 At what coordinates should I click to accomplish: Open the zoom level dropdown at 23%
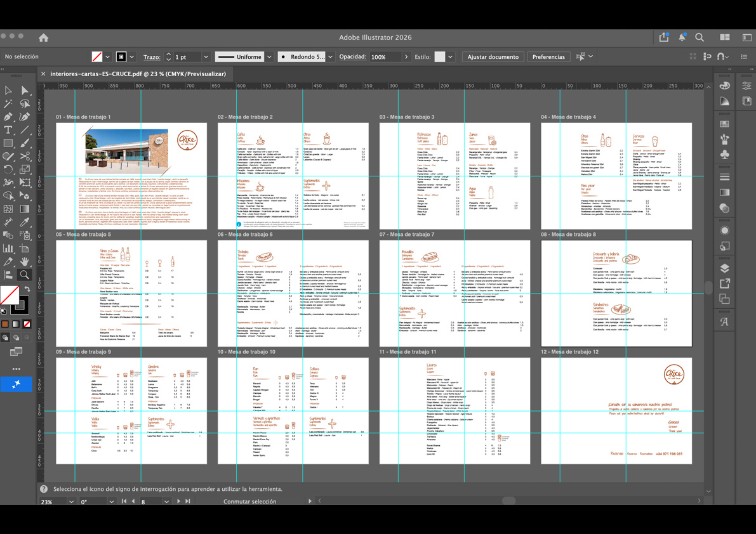pyautogui.click(x=71, y=502)
